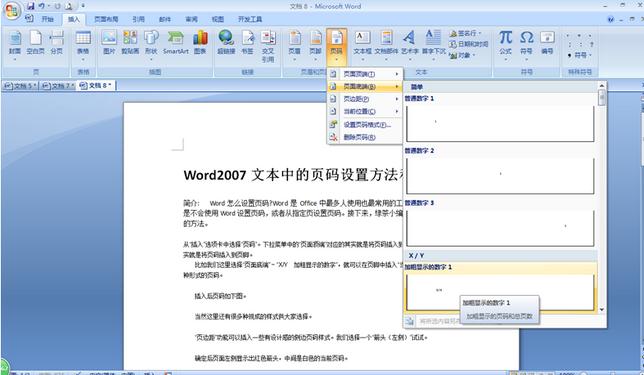Choose Remove Page Numbers (删除页码) menu item
Viewport: 644px width, 375px height.
364,137
